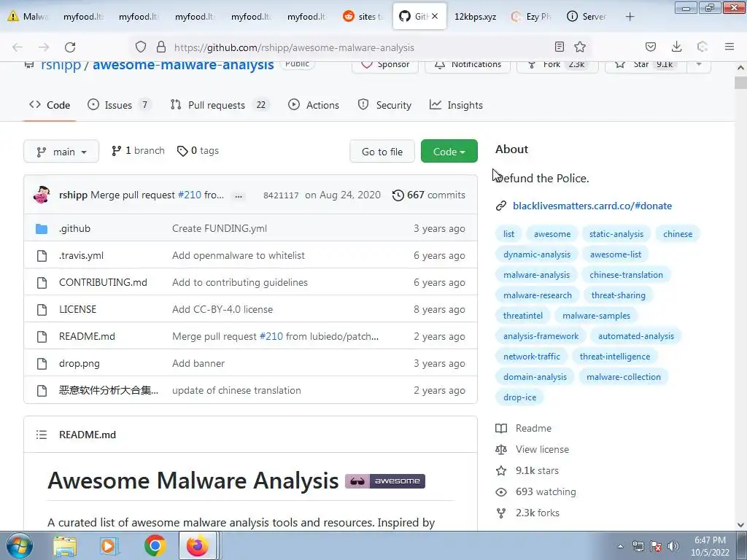Image resolution: width=747 pixels, height=560 pixels.
Task: Open a new tab with plus icon
Action: click(x=630, y=17)
